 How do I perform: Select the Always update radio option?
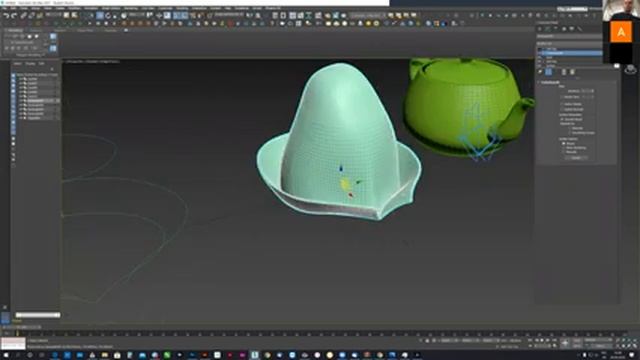click(x=564, y=144)
